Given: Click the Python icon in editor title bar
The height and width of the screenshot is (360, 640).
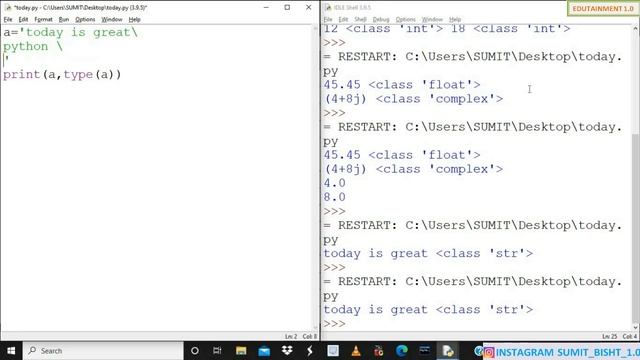Looking at the screenshot, I should 8,7.
